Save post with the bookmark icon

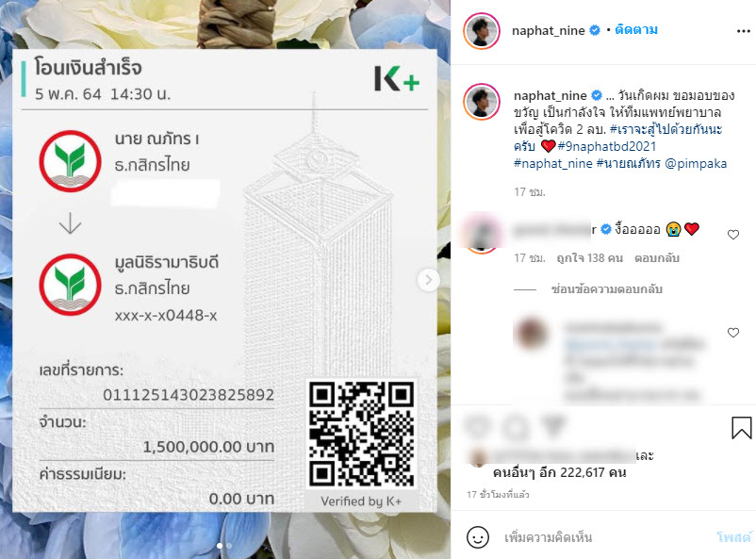pyautogui.click(x=741, y=427)
